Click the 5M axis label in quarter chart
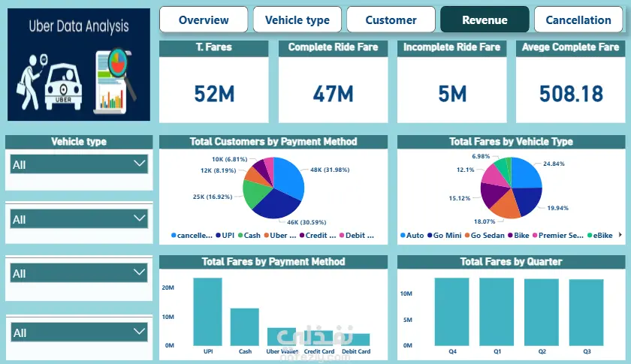 (x=408, y=320)
